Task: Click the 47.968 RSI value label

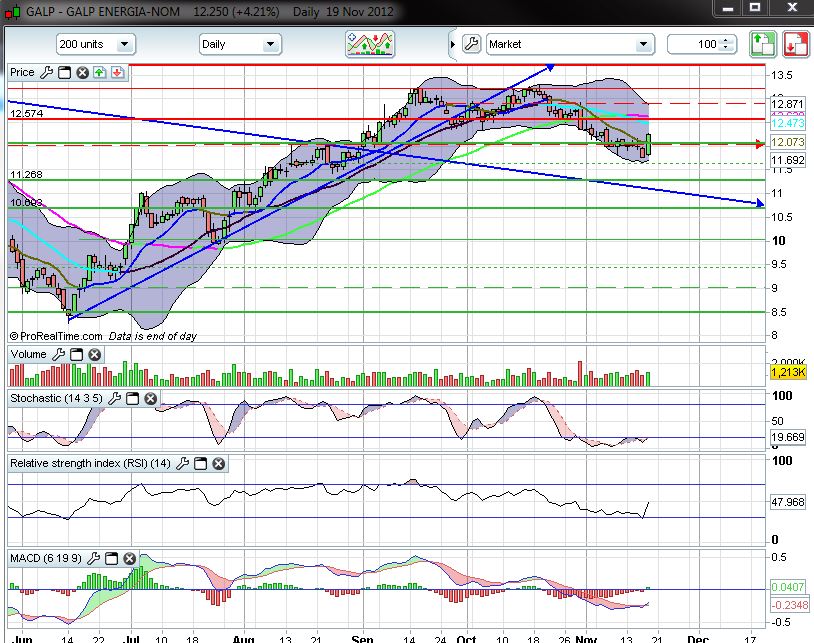Action: click(x=788, y=502)
